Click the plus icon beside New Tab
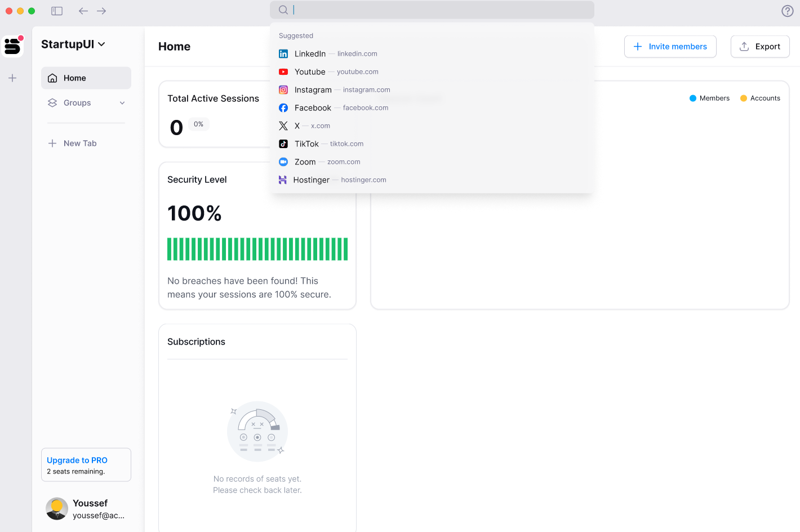The image size is (800, 532). tap(52, 144)
